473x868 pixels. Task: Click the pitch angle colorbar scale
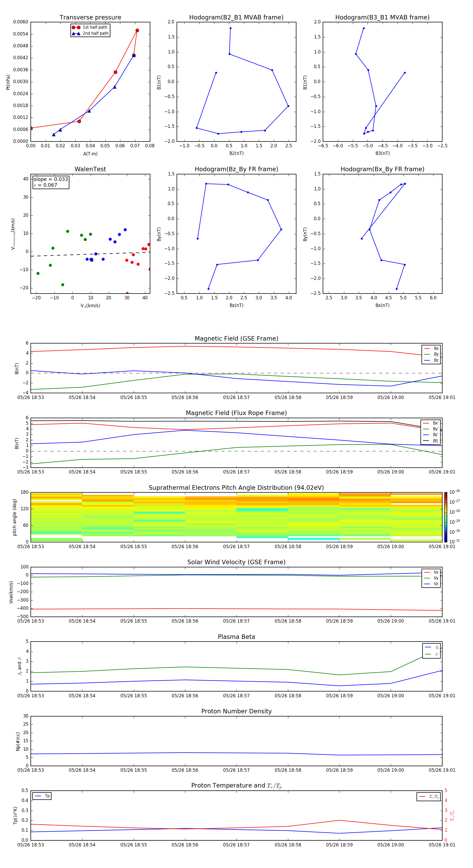coord(446,517)
